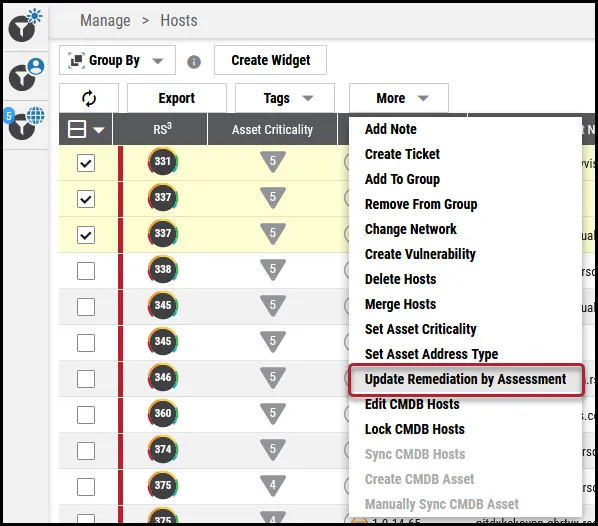Sort by the RS3 column header
The image size is (598, 526).
tap(162, 129)
